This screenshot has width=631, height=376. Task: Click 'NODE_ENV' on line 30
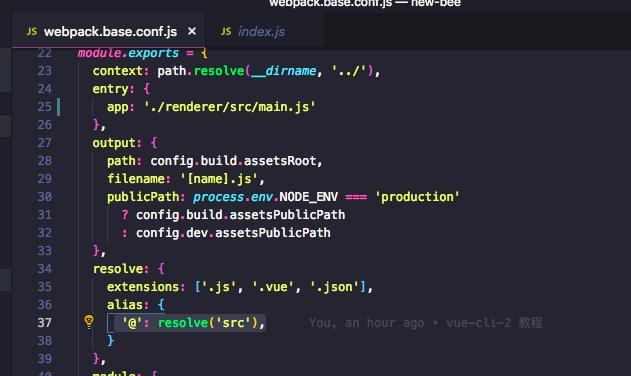click(309, 197)
